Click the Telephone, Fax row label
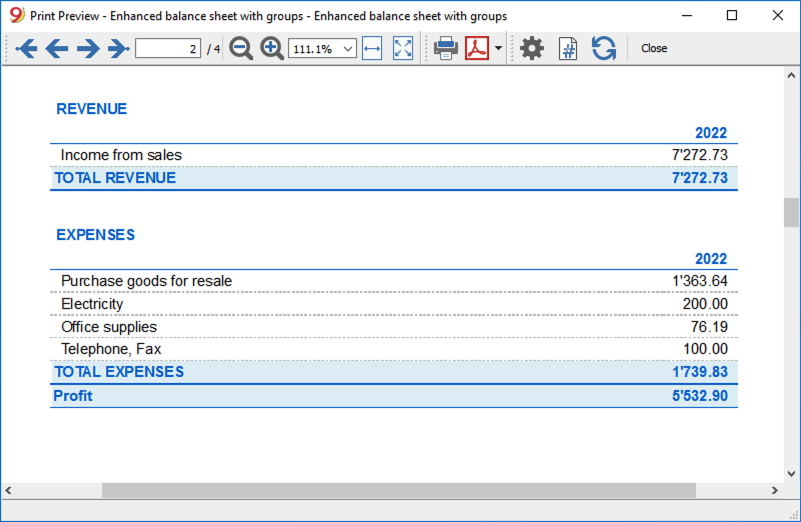 tap(111, 349)
